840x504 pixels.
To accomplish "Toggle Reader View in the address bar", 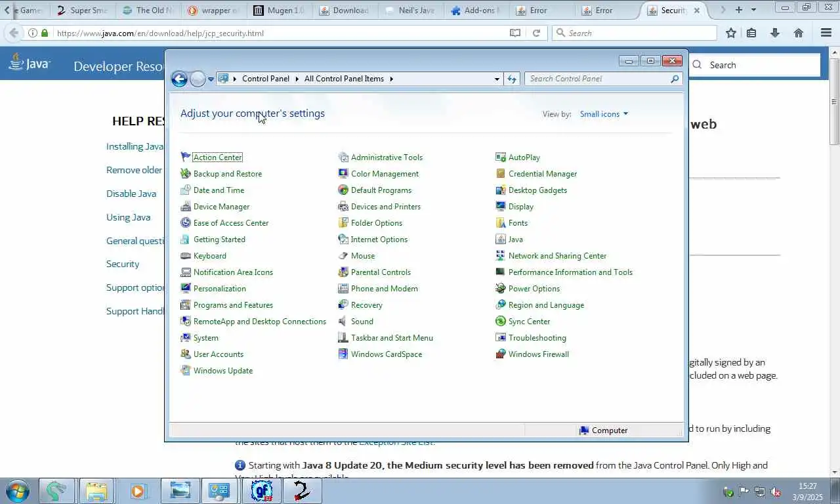I will [515, 33].
